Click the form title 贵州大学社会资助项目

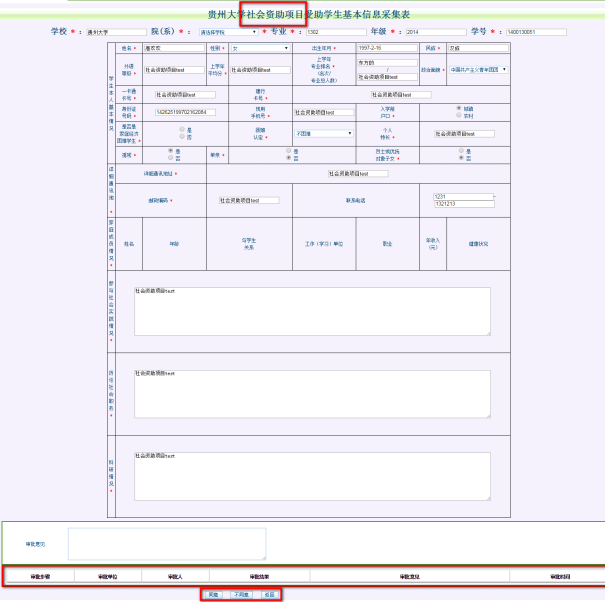pos(256,14)
